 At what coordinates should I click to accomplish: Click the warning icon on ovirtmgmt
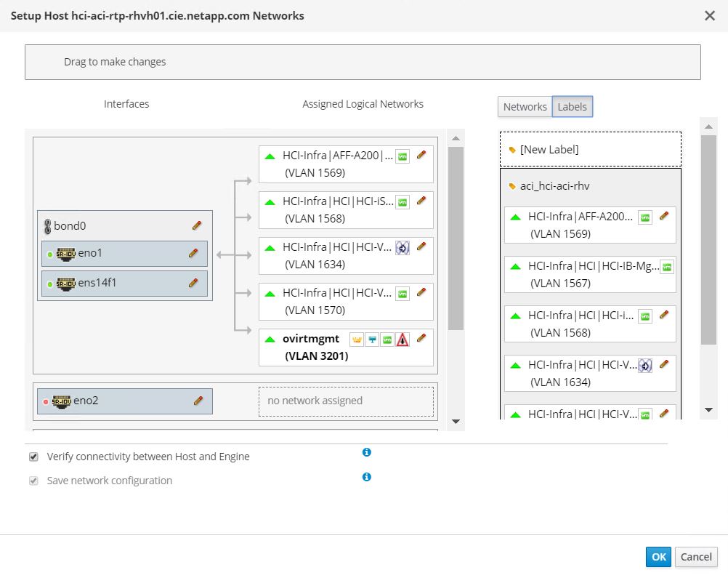pos(403,340)
